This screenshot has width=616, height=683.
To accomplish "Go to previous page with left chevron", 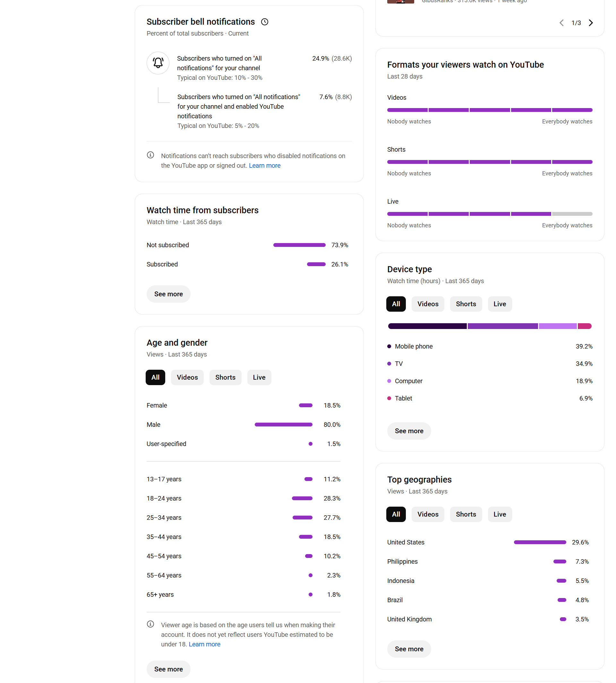I will pos(561,23).
